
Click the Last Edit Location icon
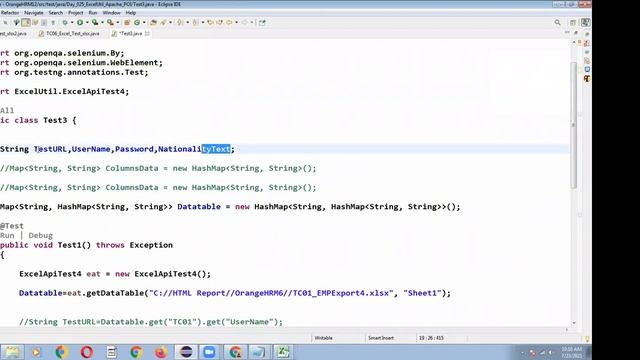click(210, 22)
